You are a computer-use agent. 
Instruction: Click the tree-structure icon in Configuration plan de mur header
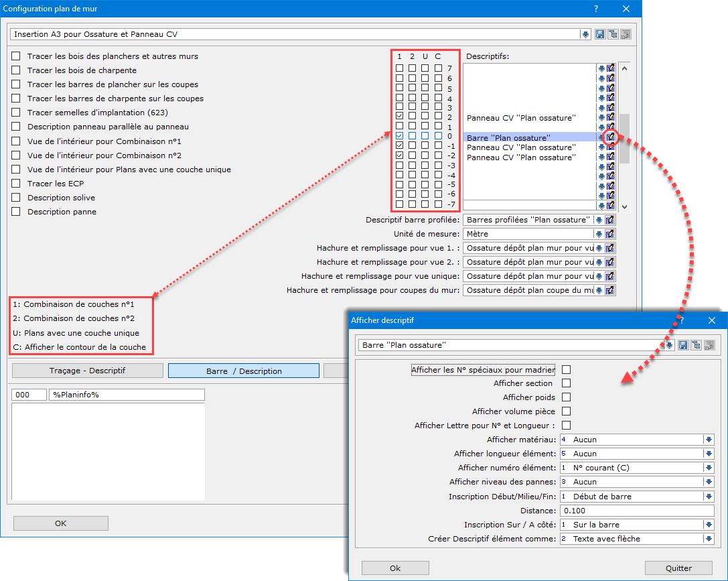(x=613, y=34)
